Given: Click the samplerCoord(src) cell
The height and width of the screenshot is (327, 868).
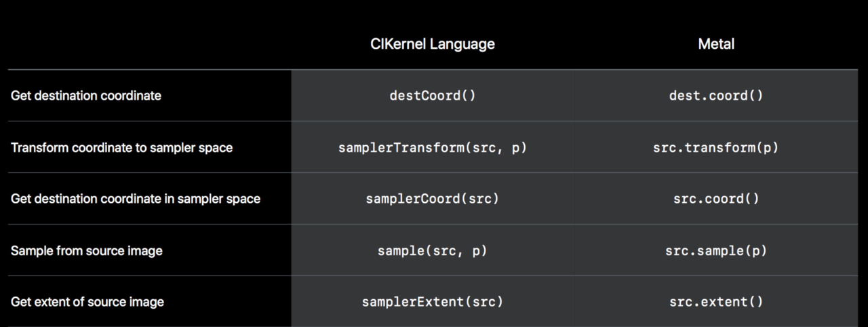Looking at the screenshot, I should click(433, 199).
